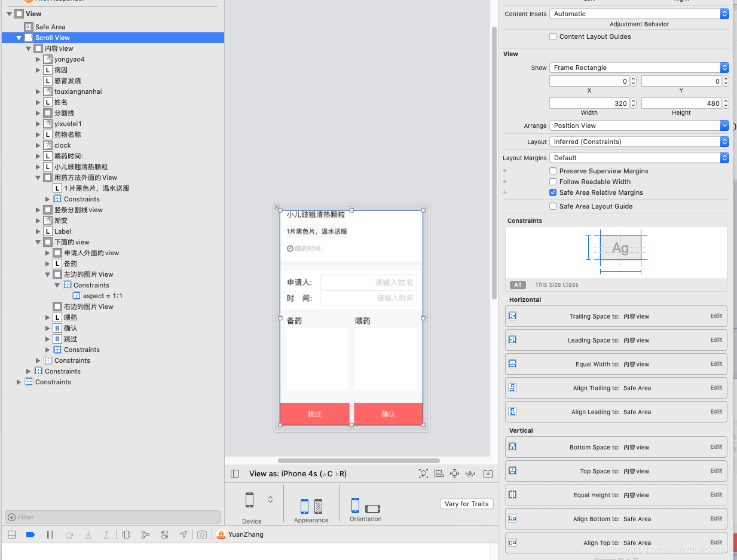Click Vary for Traits button
The image size is (737, 560).
(x=466, y=504)
